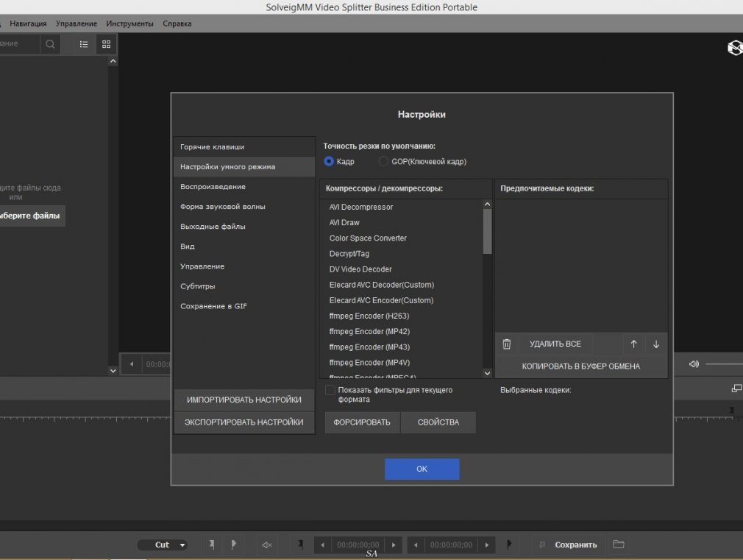Open Горячие клавиши settings section
This screenshot has width=743, height=560.
pos(244,147)
